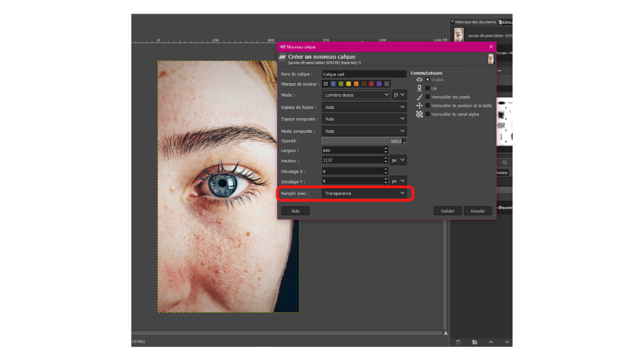Image resolution: width=644 pixels, height=361 pixels.
Task: Click the image preview thumbnail in dialog header
Action: click(491, 59)
